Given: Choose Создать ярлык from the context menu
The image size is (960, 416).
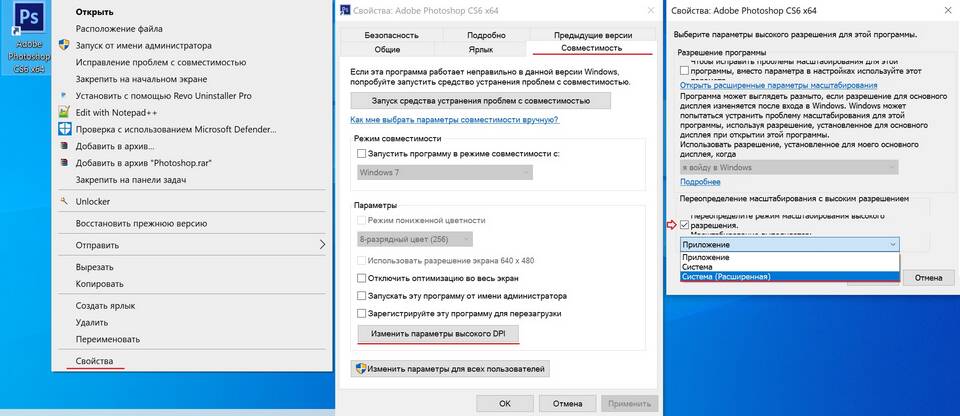Looking at the screenshot, I should [105, 306].
